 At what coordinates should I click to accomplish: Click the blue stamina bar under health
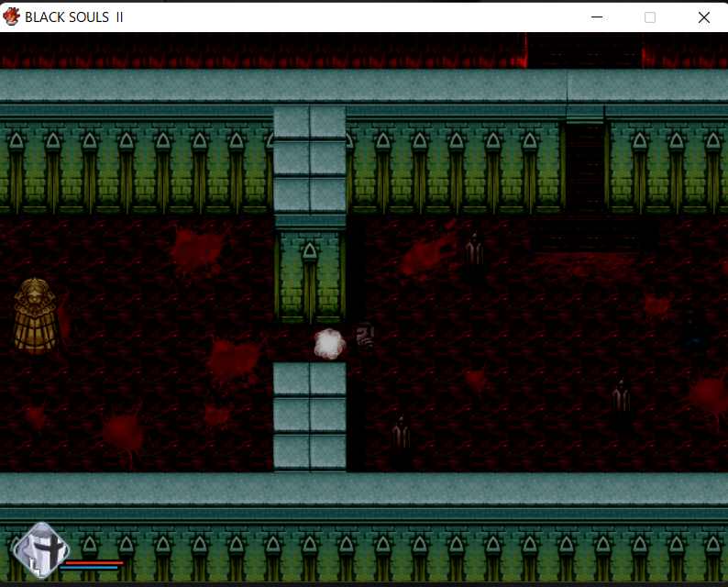click(89, 568)
